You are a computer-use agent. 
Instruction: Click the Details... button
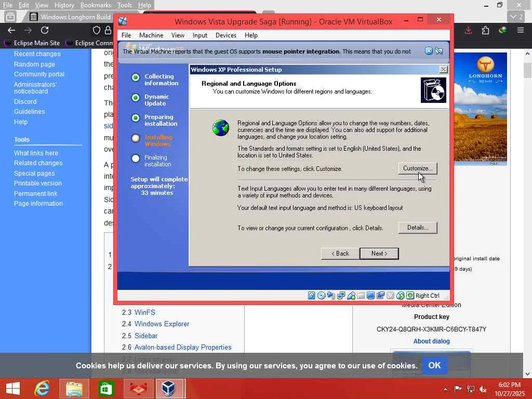418,228
